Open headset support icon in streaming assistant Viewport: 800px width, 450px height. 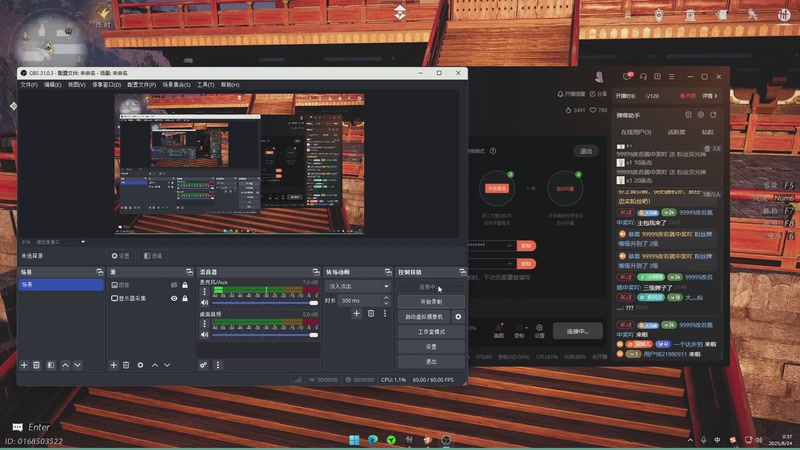643,77
